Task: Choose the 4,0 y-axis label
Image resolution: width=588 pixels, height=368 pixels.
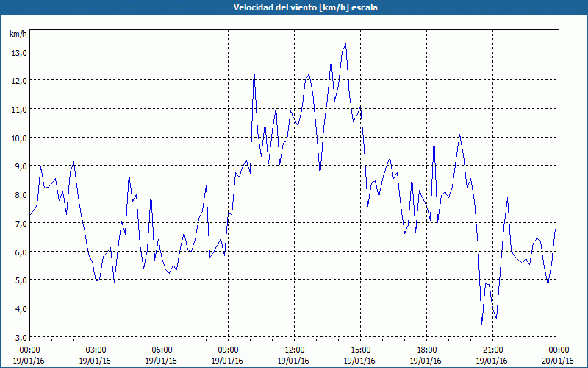Action: [x=21, y=309]
